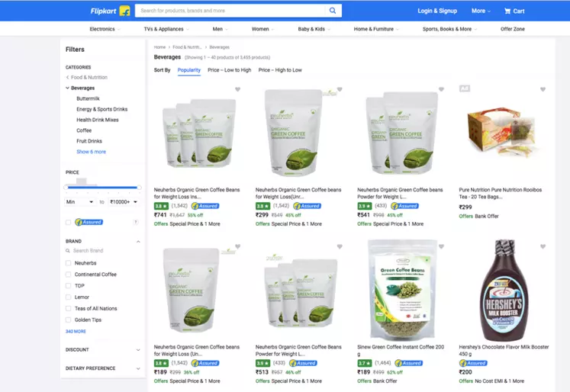The width and height of the screenshot is (570, 392).
Task: Open the Men category menu
Action: [220, 29]
